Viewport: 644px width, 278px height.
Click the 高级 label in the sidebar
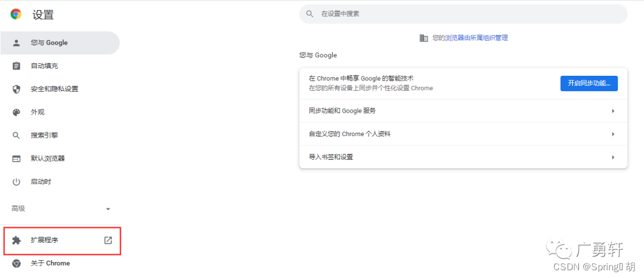[18, 209]
